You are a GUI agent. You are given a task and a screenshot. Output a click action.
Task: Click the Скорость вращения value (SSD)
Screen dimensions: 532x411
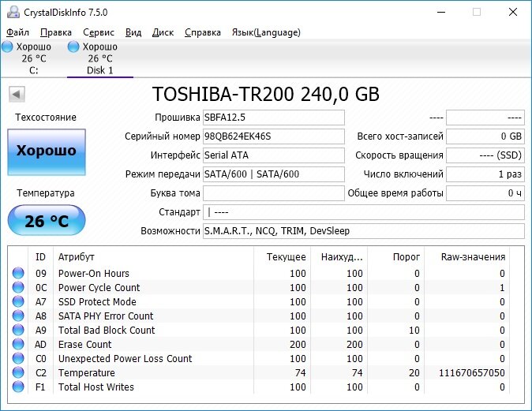tap(485, 155)
